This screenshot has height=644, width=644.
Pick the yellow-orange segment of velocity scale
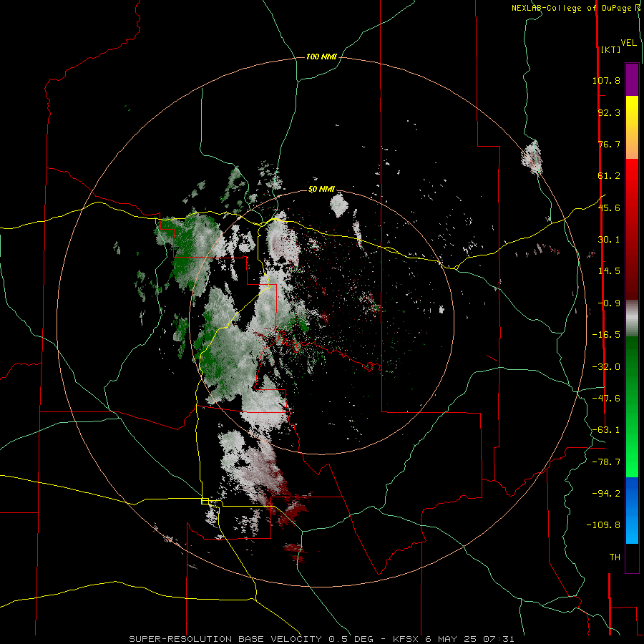coord(632,127)
